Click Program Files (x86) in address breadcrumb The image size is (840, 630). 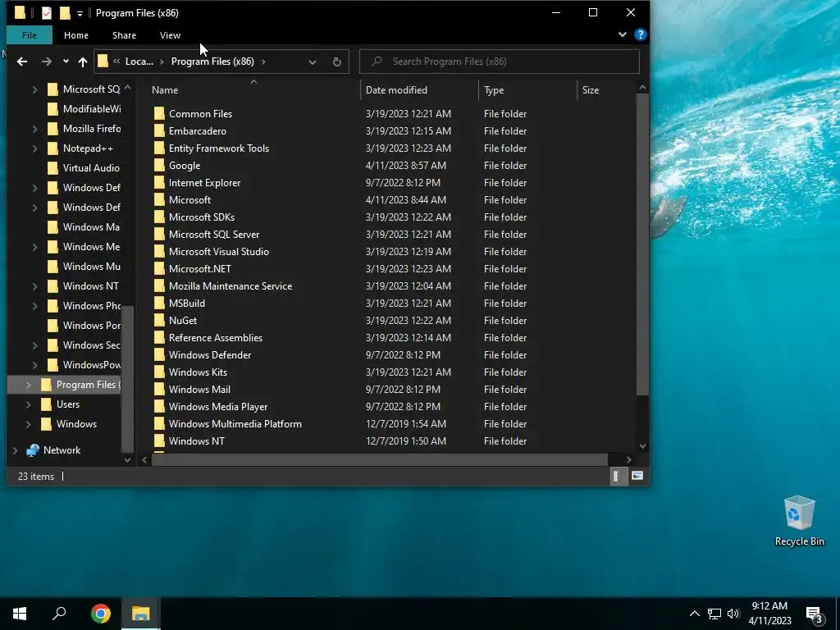212,62
